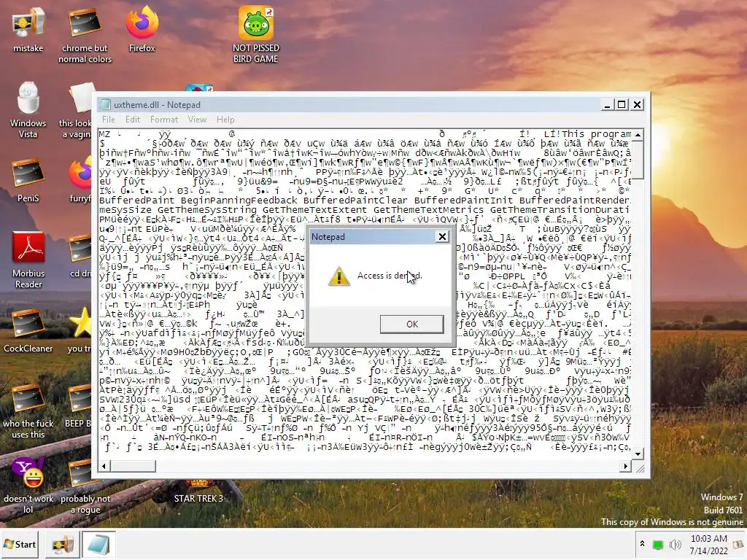Select 'who the fuck uses this' icon
Image resolution: width=747 pixels, height=560 pixels.
[28, 411]
